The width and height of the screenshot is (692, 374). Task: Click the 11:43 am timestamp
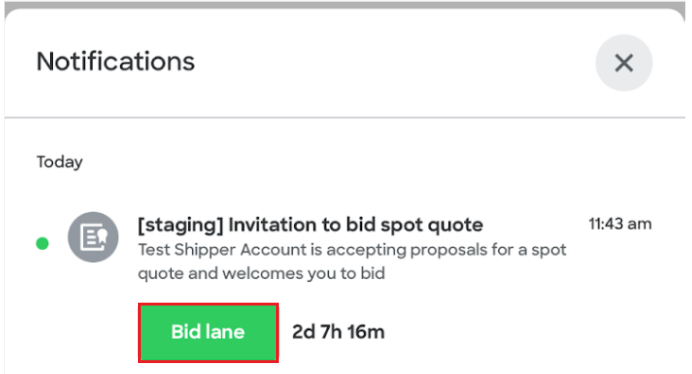[x=620, y=224]
